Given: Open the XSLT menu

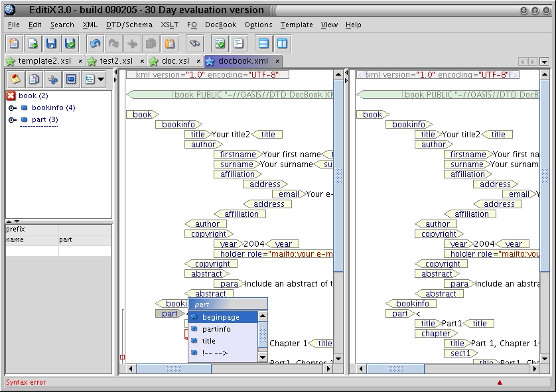Looking at the screenshot, I should click(169, 25).
